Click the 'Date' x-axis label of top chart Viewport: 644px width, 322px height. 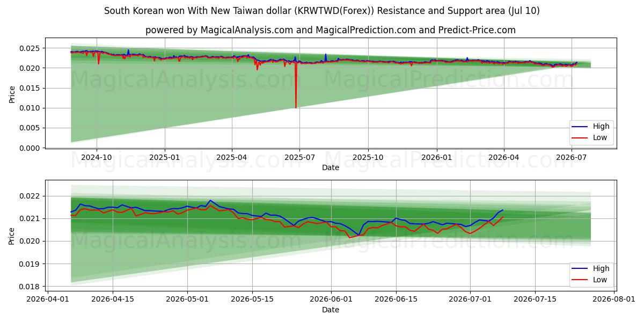point(331,168)
